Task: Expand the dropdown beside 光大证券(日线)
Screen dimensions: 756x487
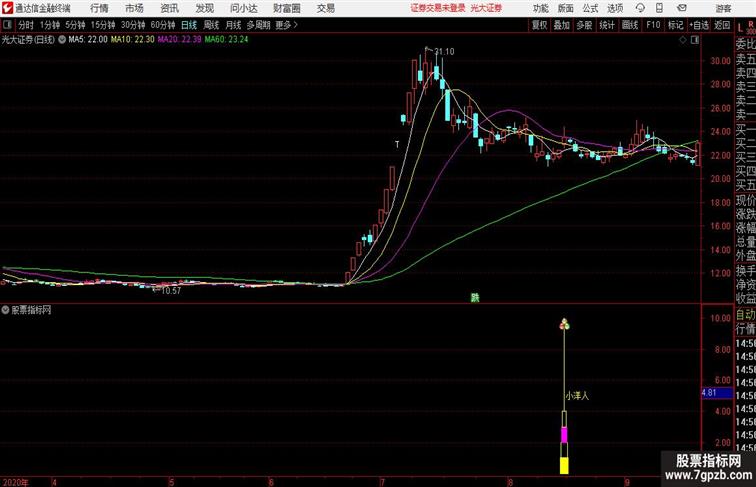Action: (62, 40)
